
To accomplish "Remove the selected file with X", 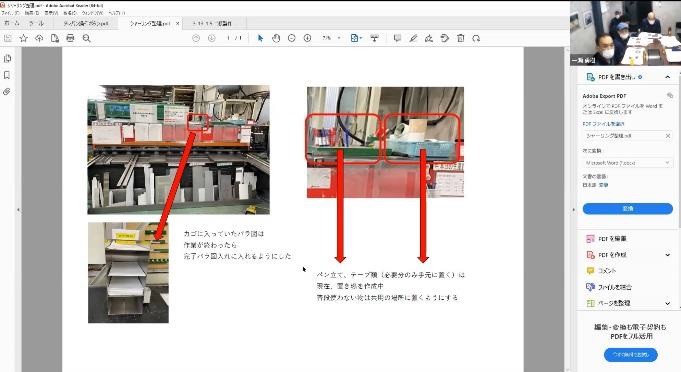I will [x=668, y=136].
